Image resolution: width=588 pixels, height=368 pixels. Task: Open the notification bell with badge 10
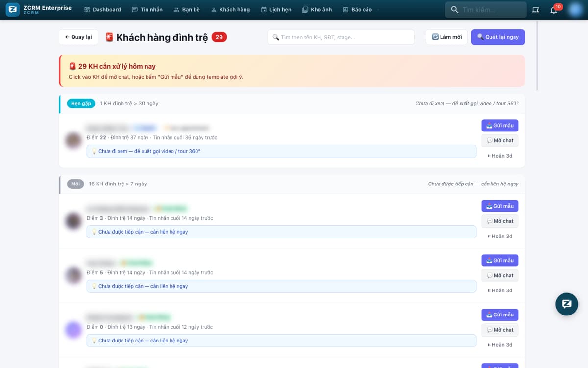(554, 10)
